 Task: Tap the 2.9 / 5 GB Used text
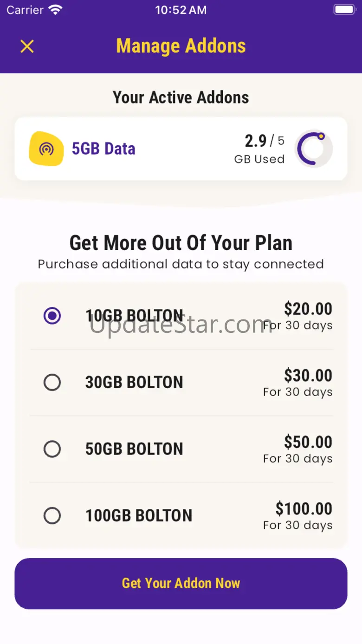point(259,149)
